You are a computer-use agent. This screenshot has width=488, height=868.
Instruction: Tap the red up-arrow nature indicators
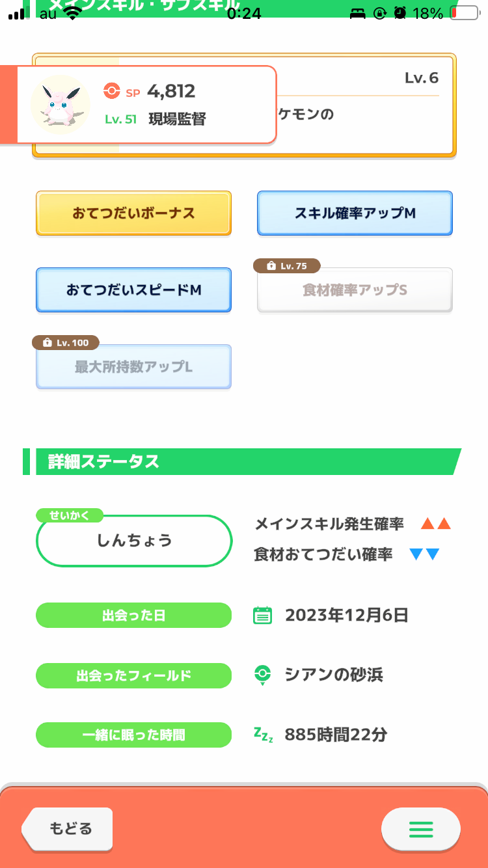pos(435,524)
